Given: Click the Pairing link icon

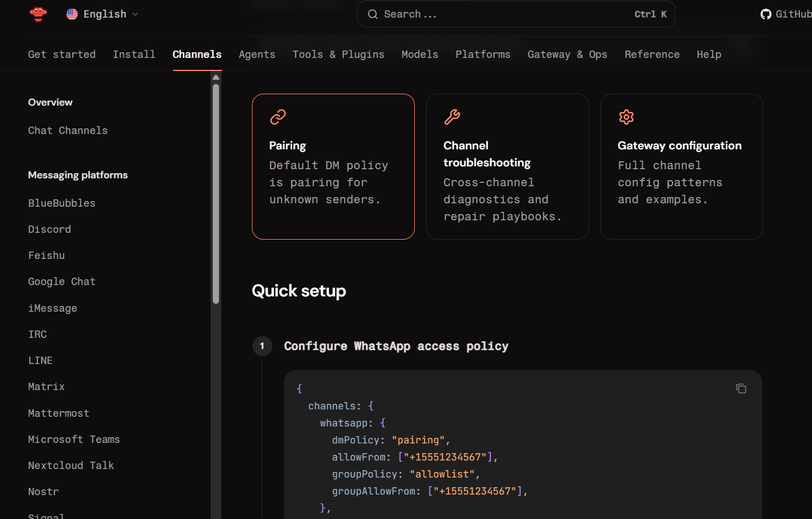Looking at the screenshot, I should point(278,117).
